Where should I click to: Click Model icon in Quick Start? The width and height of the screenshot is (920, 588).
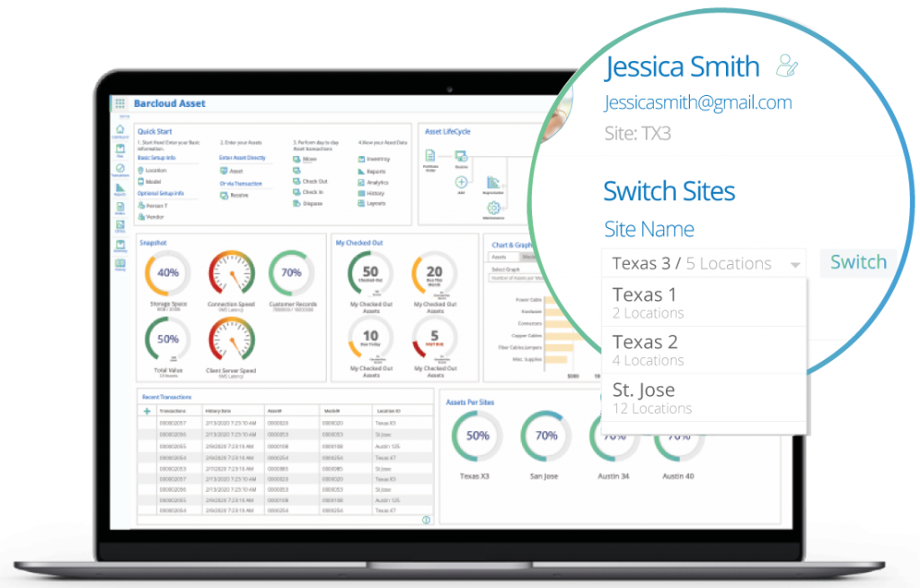point(141,181)
